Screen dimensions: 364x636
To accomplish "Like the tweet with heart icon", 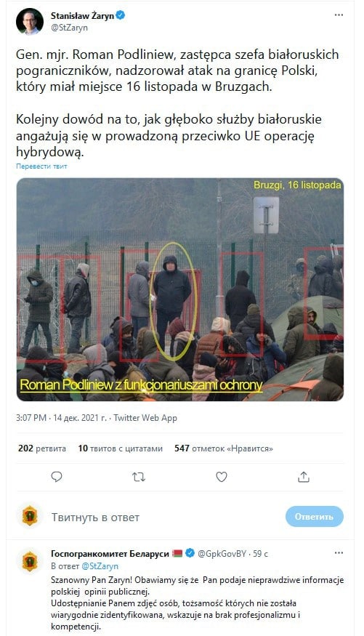I will click(222, 477).
